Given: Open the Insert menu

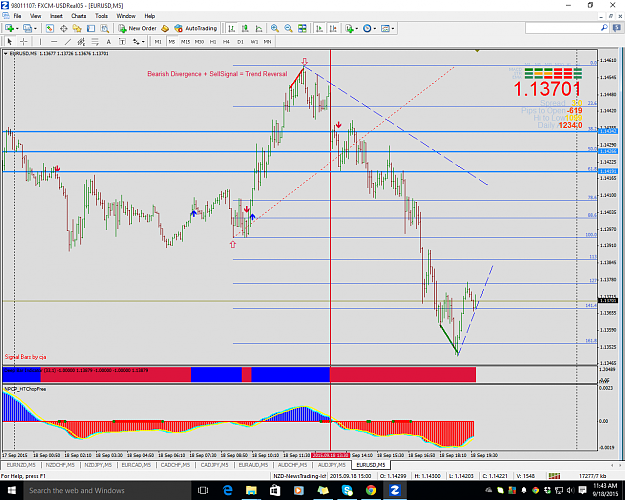Looking at the screenshot, I should [56, 16].
